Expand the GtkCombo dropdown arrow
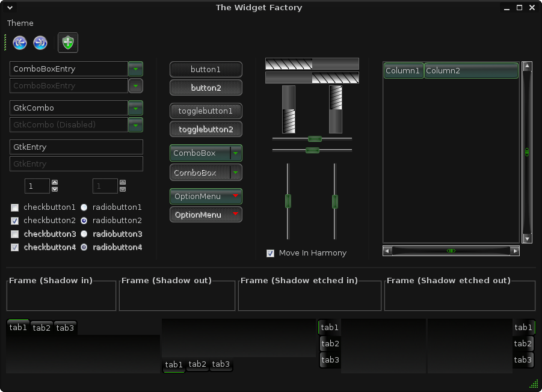The image size is (542, 392). (x=135, y=108)
